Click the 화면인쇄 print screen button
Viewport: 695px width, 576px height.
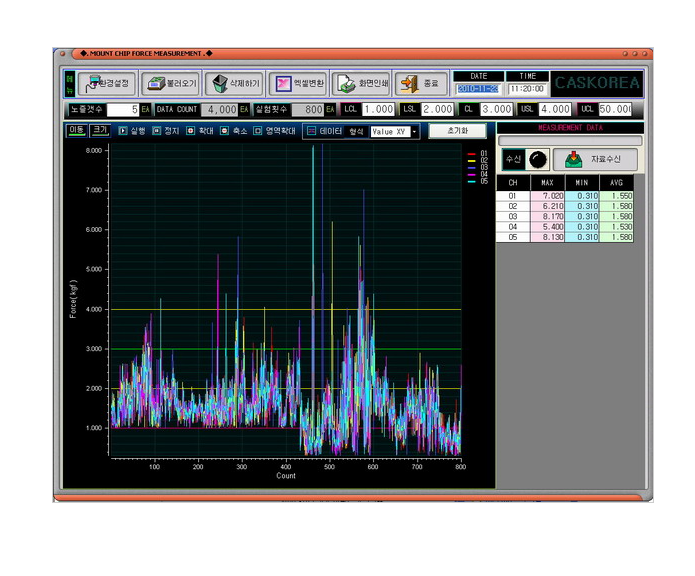[362, 83]
